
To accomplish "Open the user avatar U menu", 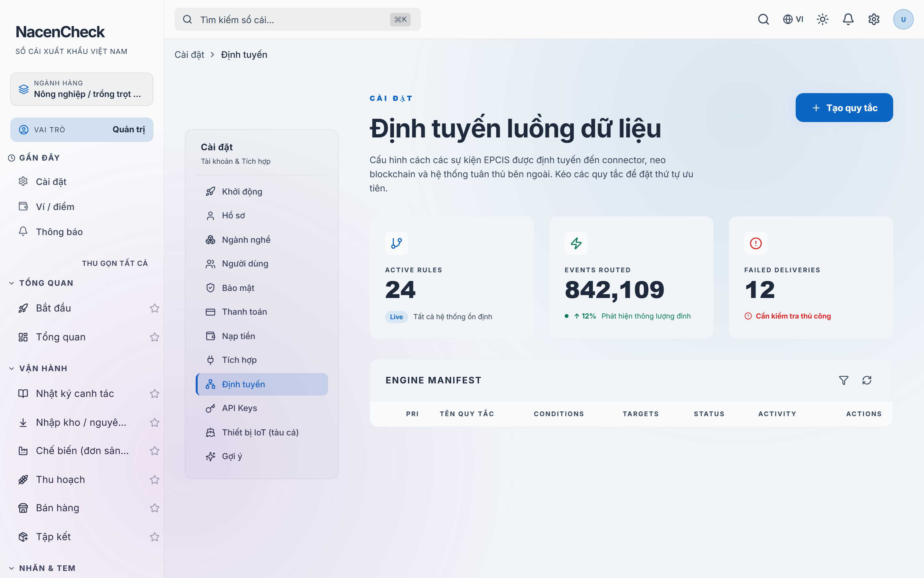I will tap(903, 19).
